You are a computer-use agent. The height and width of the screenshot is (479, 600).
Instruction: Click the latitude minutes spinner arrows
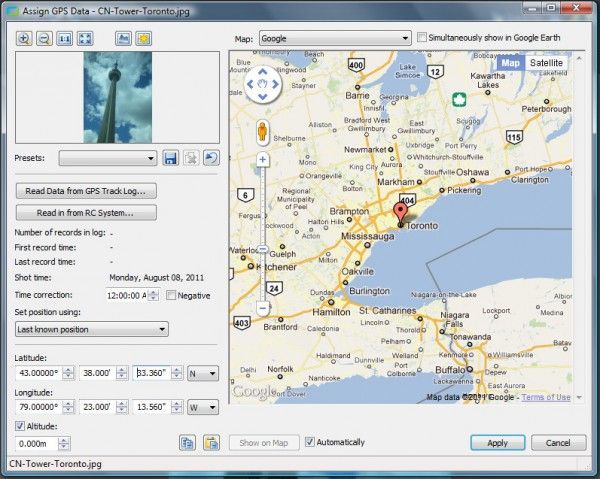pyautogui.click(x=122, y=373)
